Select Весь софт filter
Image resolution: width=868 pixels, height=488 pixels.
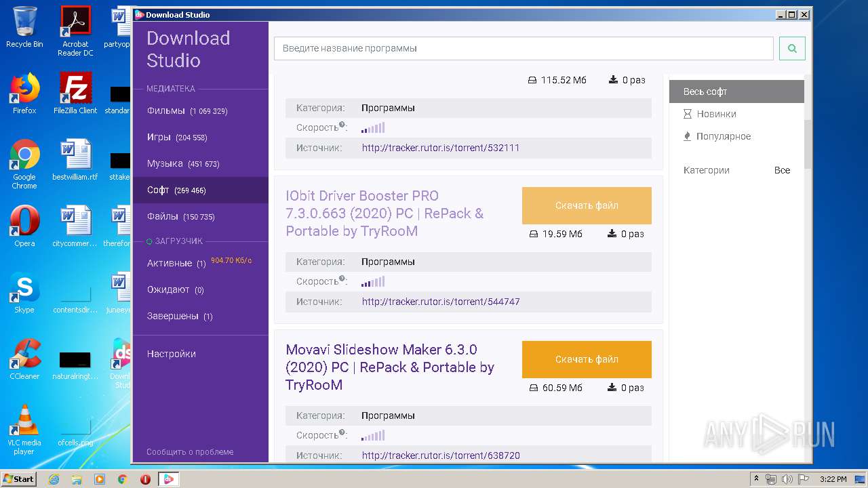point(736,91)
